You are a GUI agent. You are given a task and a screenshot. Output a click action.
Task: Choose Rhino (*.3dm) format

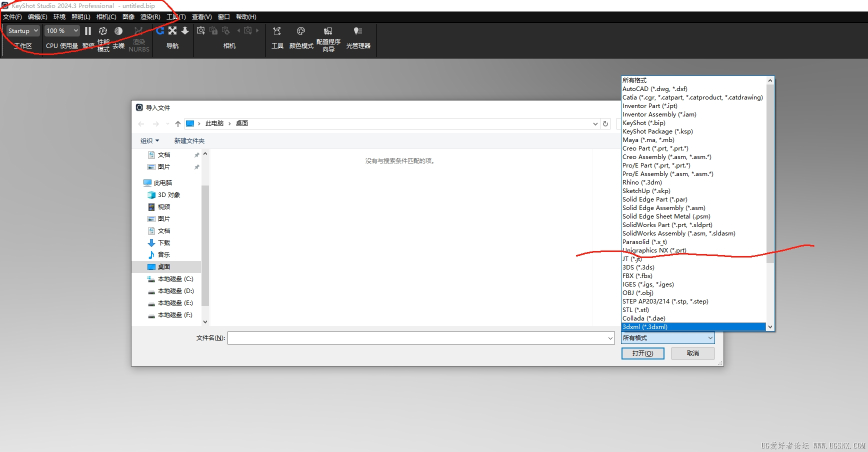(694, 182)
